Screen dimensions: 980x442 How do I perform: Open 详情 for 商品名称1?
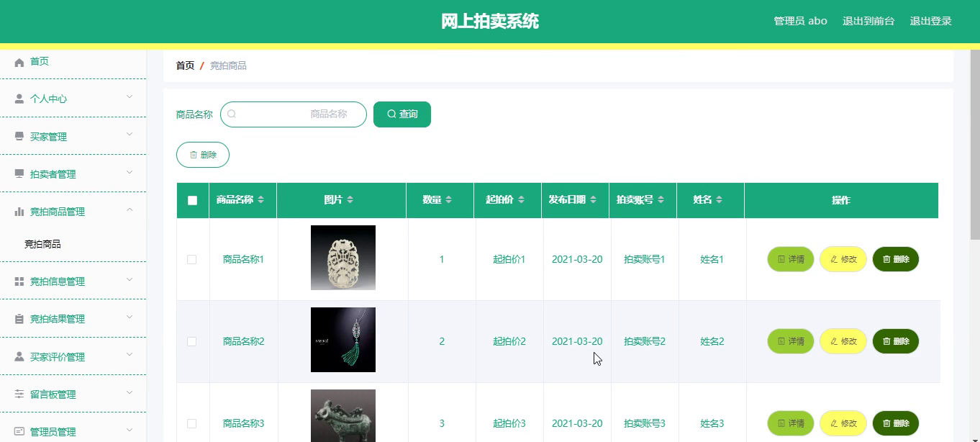[791, 259]
